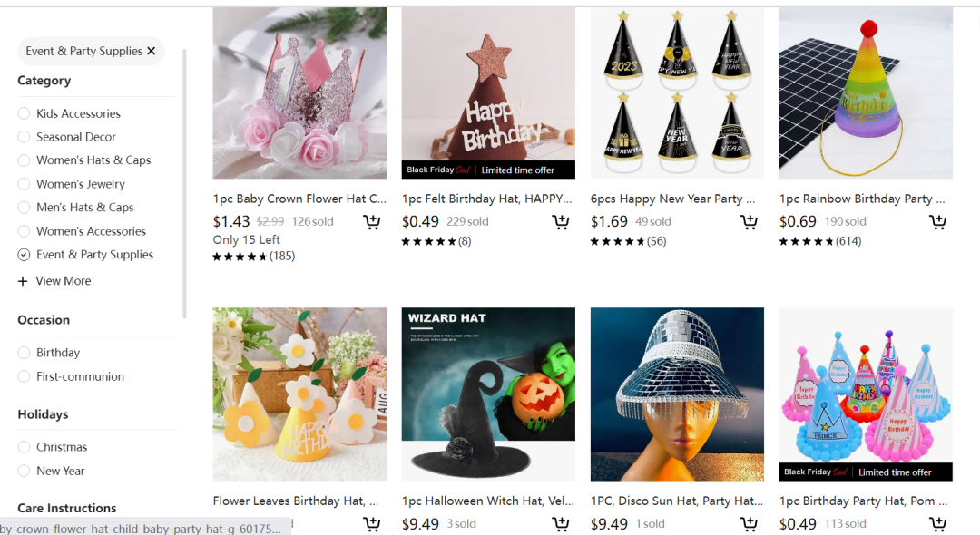Add Happy New Year Party hats to cart

click(x=749, y=221)
